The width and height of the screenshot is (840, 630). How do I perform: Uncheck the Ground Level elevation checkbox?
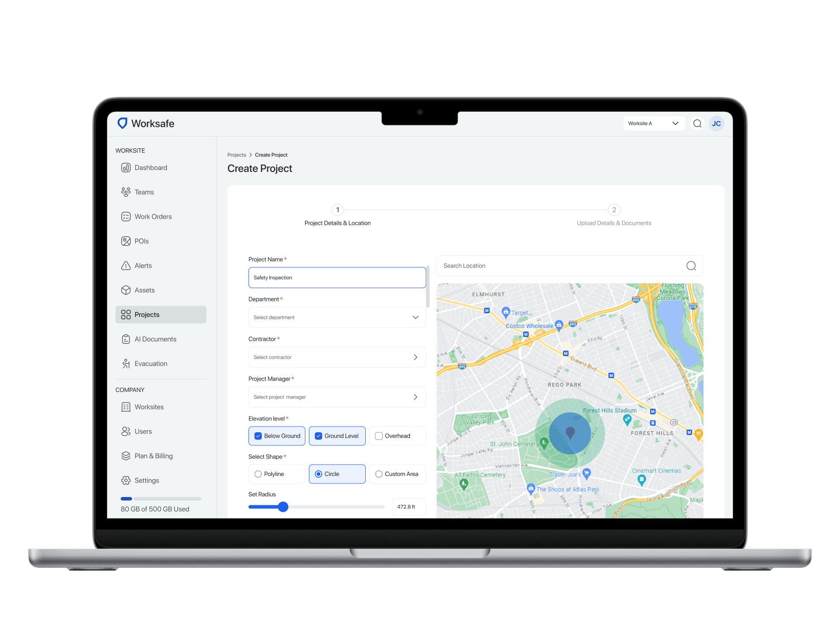[x=318, y=436]
